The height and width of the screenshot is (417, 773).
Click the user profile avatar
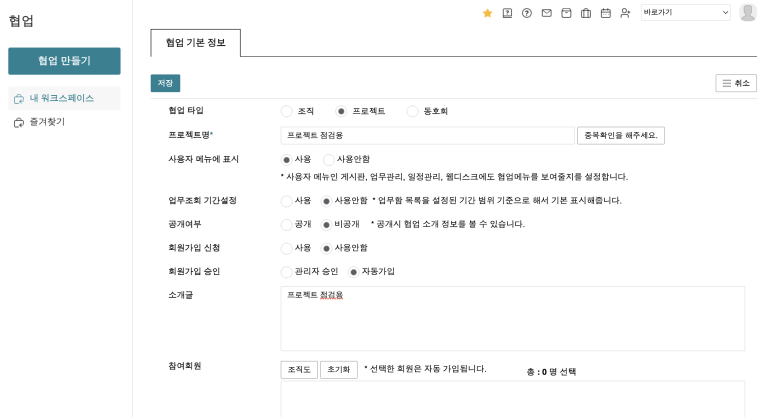coord(747,13)
